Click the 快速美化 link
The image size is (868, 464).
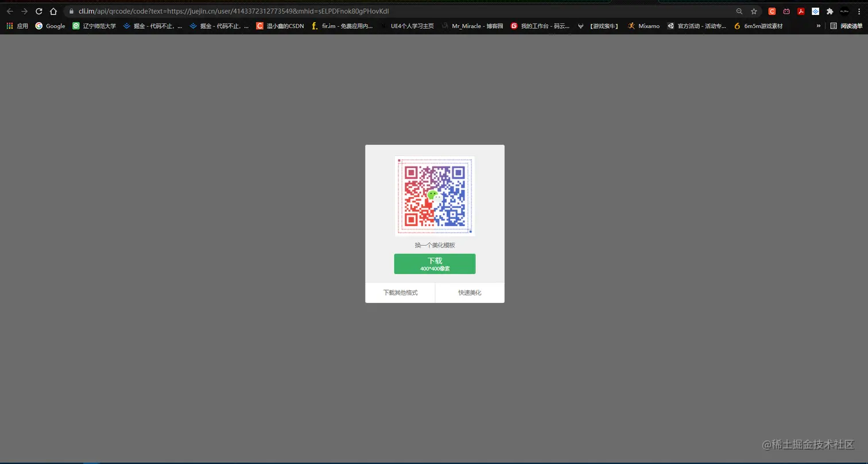point(469,293)
